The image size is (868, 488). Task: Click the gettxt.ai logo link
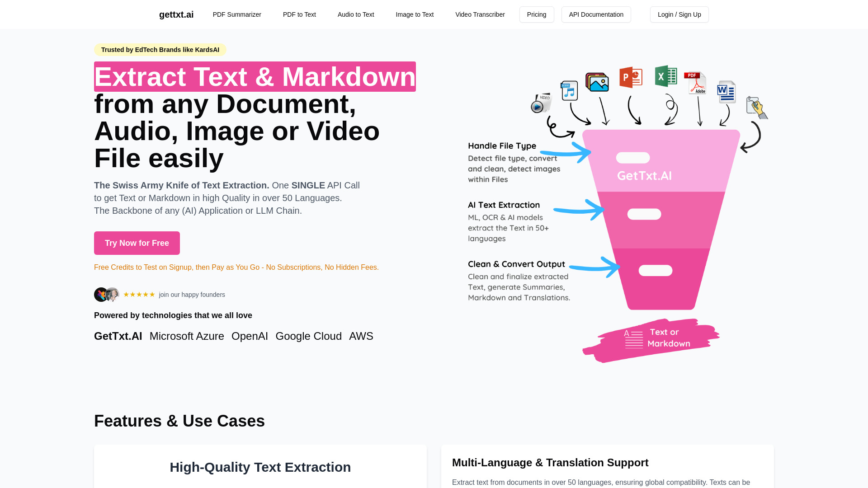pos(176,14)
